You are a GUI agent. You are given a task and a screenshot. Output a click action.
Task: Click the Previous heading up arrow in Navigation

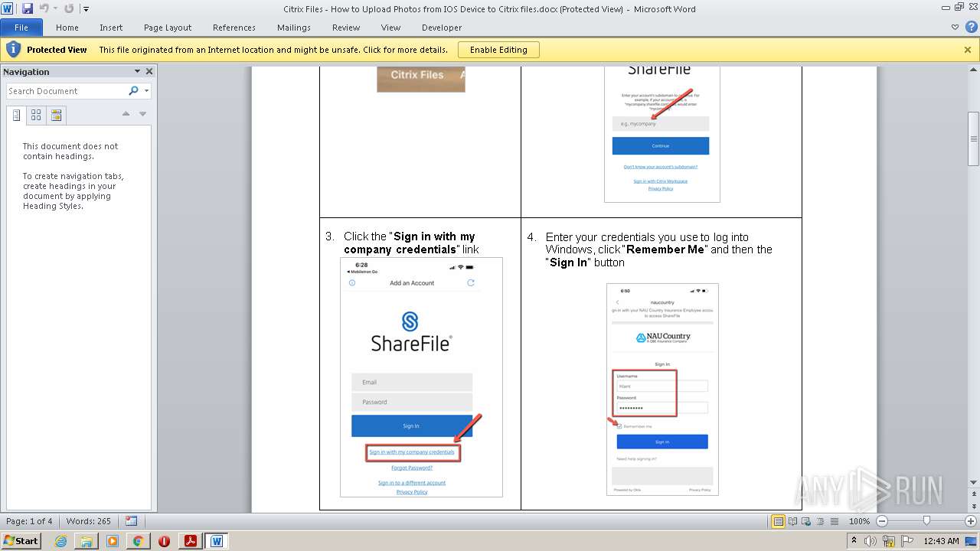[126, 114]
